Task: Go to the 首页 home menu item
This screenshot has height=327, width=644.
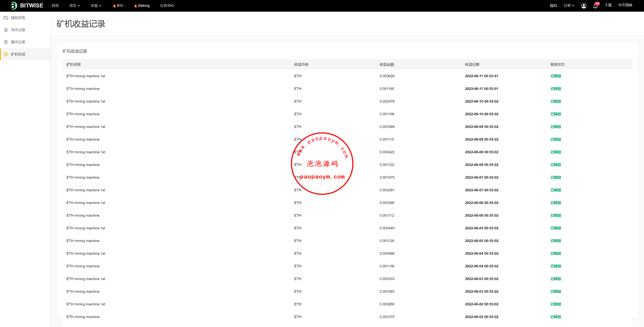Action: pos(55,6)
